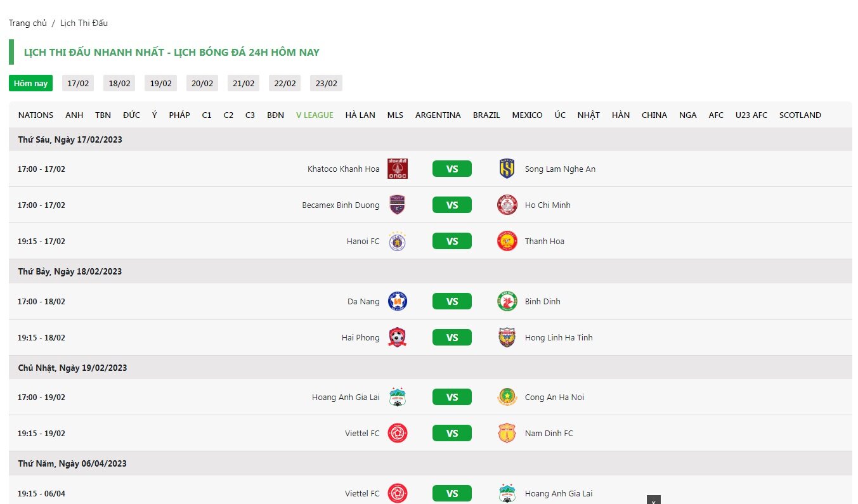Click the Hai Phong team logo
The height and width of the screenshot is (504, 858).
coord(397,337)
